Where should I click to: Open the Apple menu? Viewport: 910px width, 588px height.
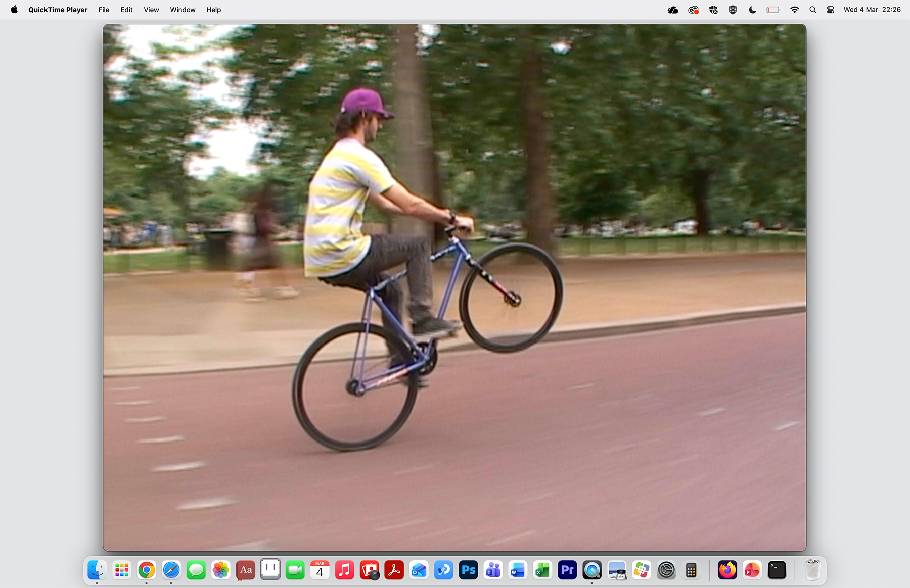point(14,10)
